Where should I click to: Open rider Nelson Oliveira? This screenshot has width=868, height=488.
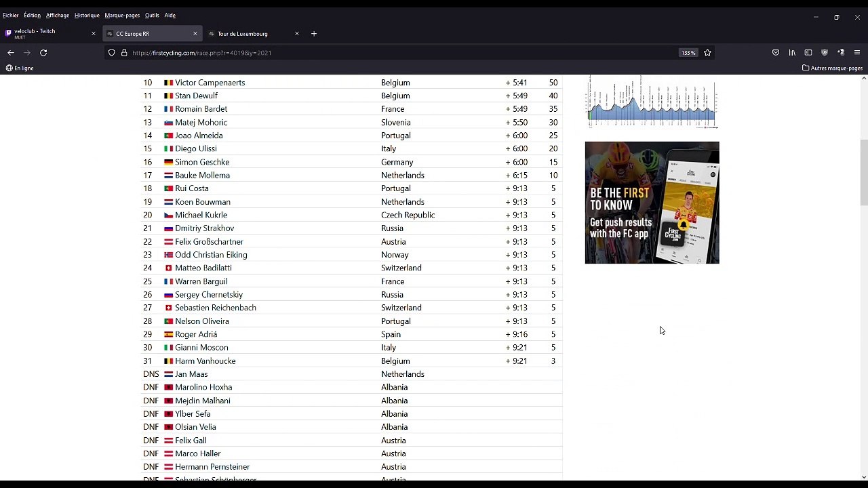click(202, 321)
